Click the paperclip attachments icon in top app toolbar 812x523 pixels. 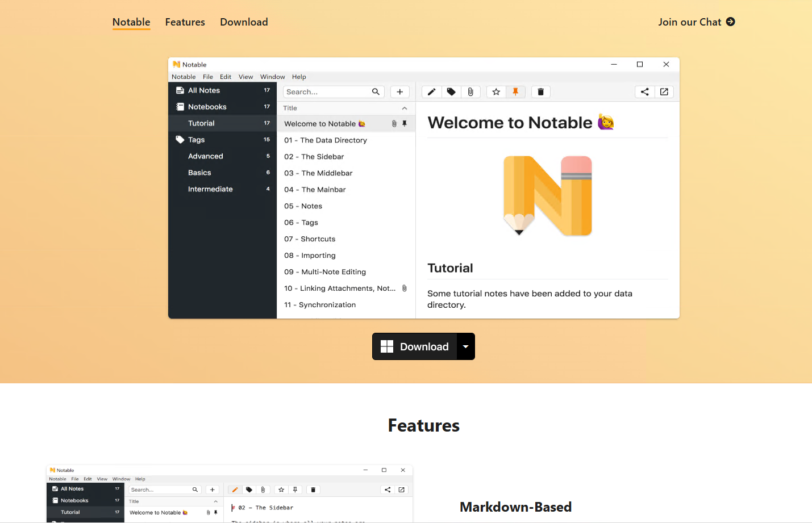click(x=470, y=92)
